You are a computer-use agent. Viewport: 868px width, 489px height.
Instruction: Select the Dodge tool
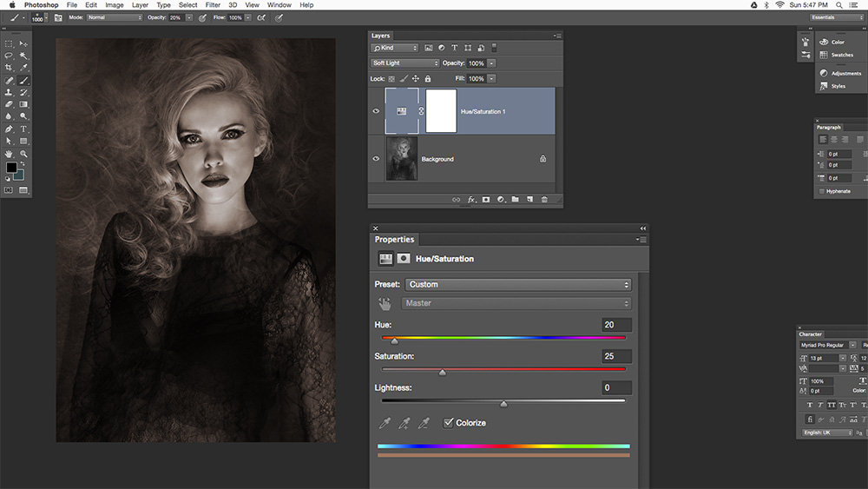tap(23, 116)
